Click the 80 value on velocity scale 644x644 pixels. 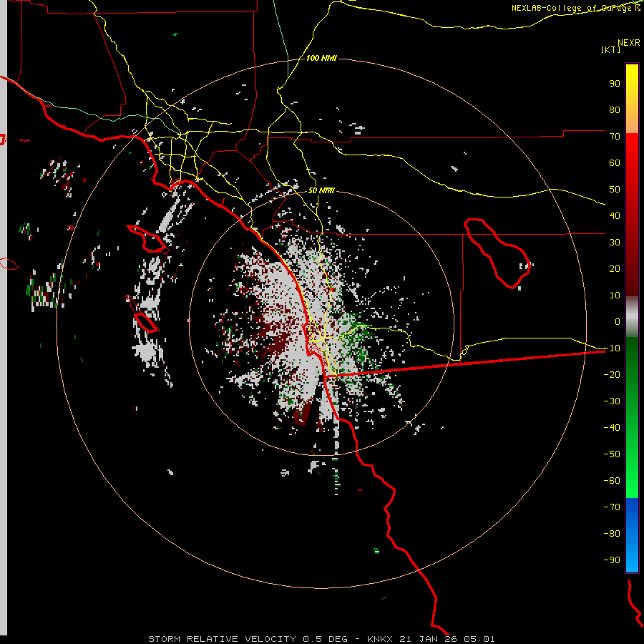click(615, 109)
